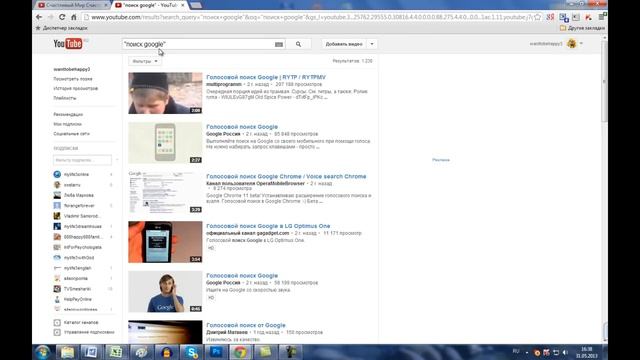Click the browser back arrow

[39, 17]
